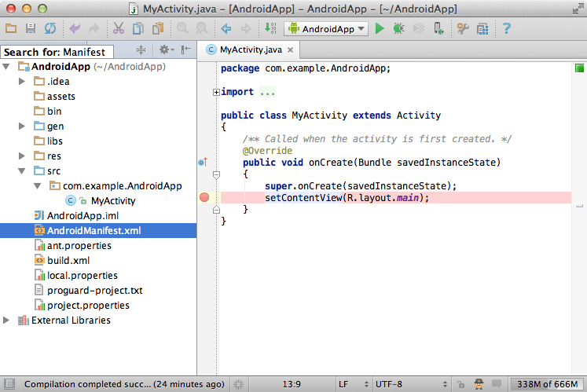Click the memory indicator 338M of 666M
The width and height of the screenshot is (587, 392).
(x=547, y=384)
